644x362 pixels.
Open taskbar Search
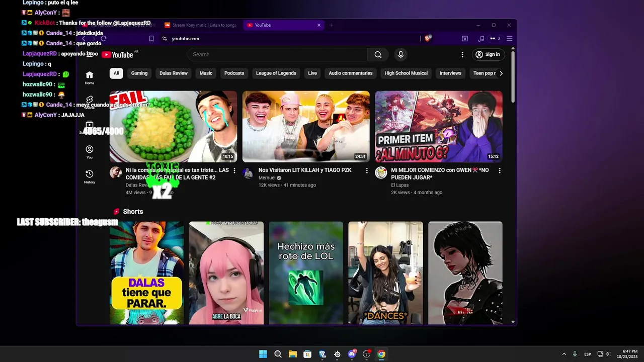tap(278, 354)
